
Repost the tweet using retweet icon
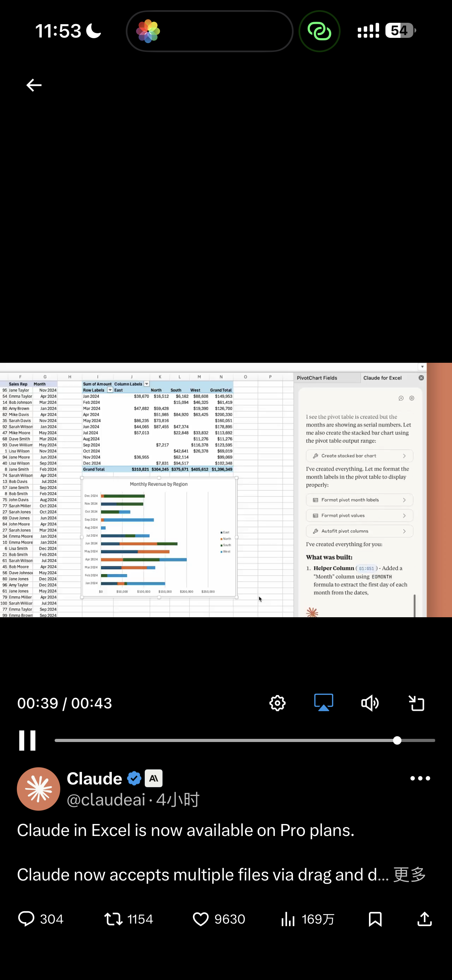[x=114, y=919]
